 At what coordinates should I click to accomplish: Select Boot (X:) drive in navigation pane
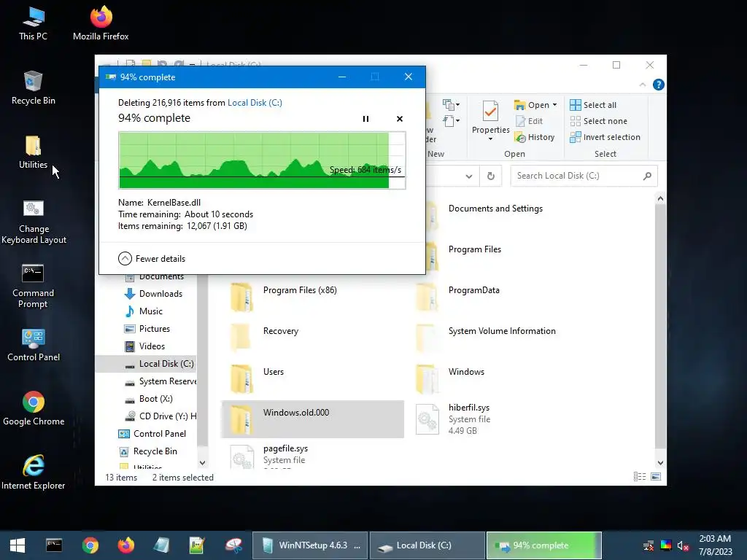pos(149,399)
